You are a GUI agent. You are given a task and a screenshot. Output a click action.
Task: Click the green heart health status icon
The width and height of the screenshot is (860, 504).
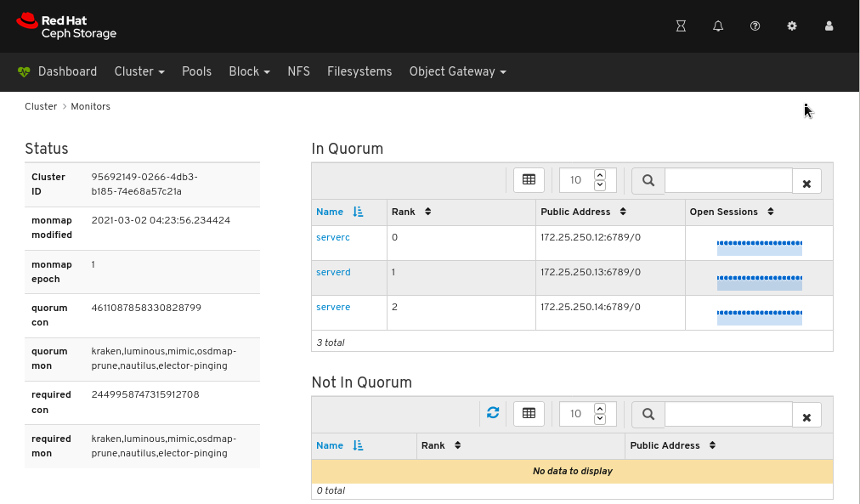24,72
